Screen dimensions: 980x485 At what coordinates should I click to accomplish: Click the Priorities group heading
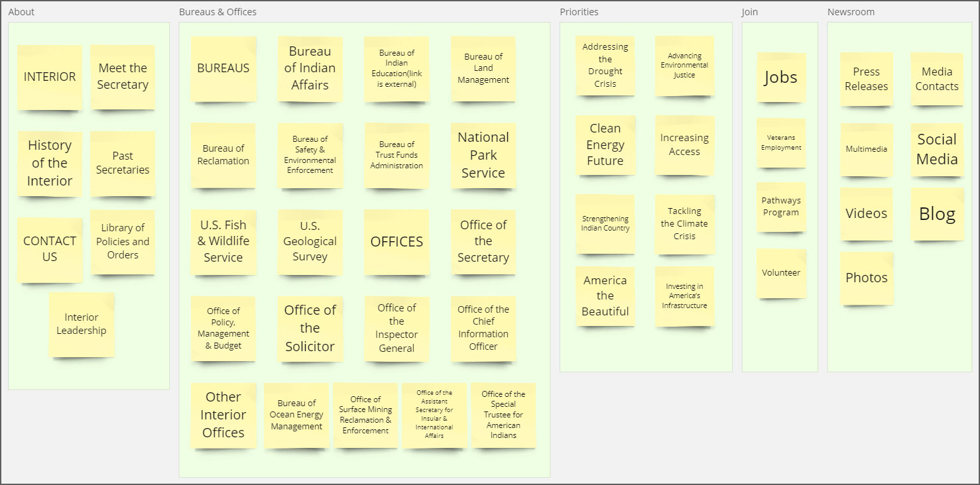click(x=579, y=12)
